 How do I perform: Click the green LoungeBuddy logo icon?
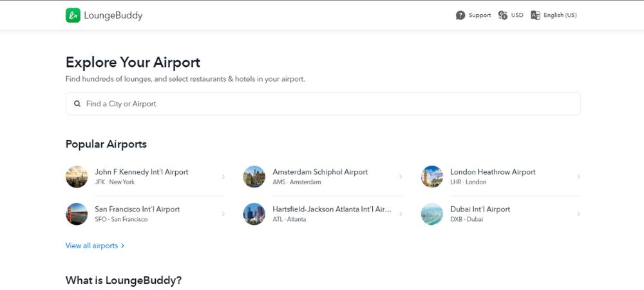pos(73,15)
